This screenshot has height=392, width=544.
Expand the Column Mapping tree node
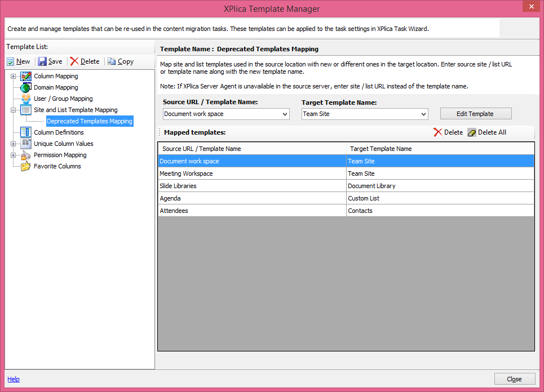(13, 76)
